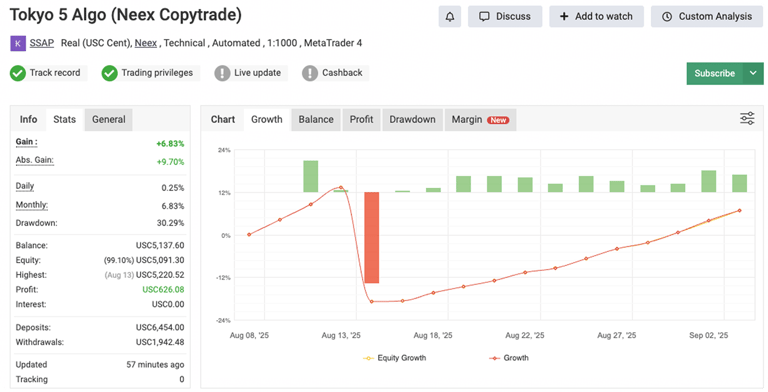
Task: Select the Info tab
Action: coord(28,120)
